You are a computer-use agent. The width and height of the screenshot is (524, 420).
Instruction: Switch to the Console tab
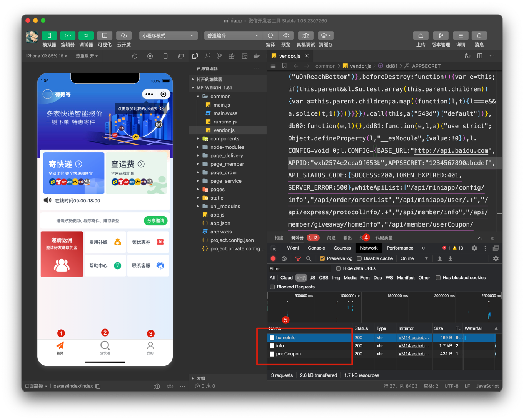[316, 248]
